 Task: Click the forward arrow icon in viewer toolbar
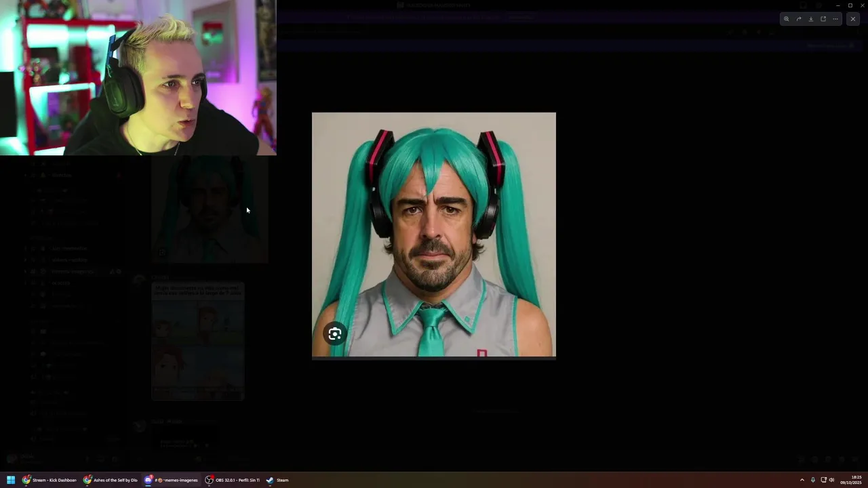tap(799, 19)
